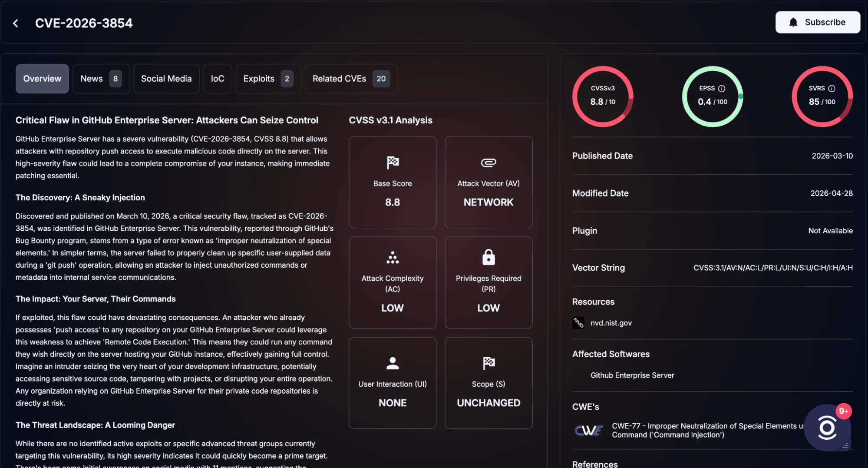The image size is (868, 468).
Task: Click the Base Score flag icon
Action: (393, 163)
